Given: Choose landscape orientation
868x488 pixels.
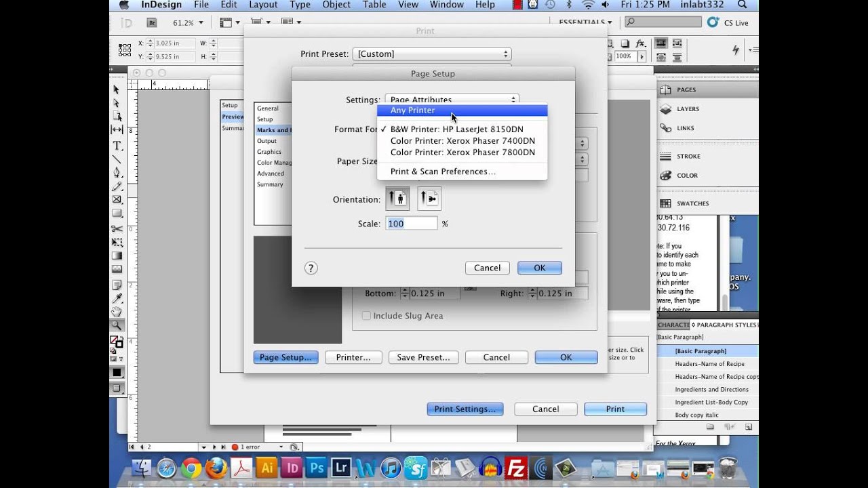Looking at the screenshot, I should pos(429,199).
